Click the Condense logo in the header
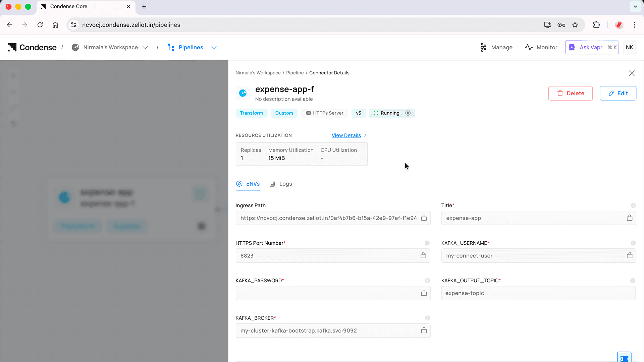644x362 pixels. 32,47
